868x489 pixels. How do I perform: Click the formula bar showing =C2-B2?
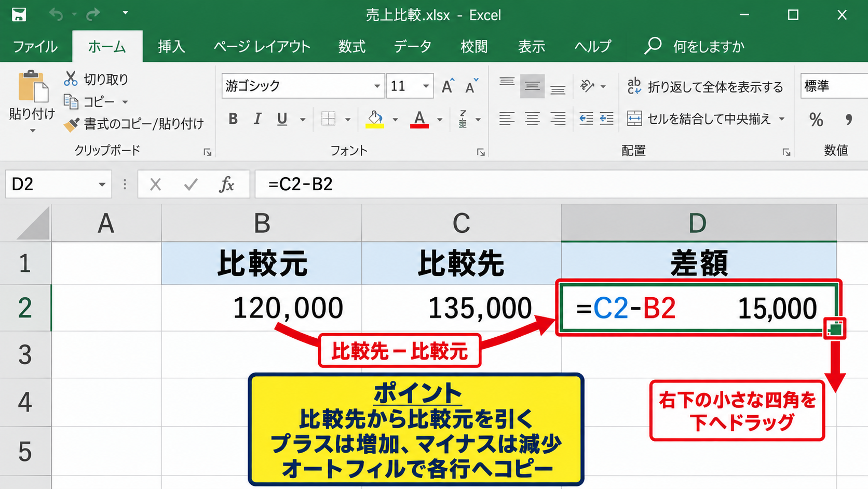[x=561, y=184]
